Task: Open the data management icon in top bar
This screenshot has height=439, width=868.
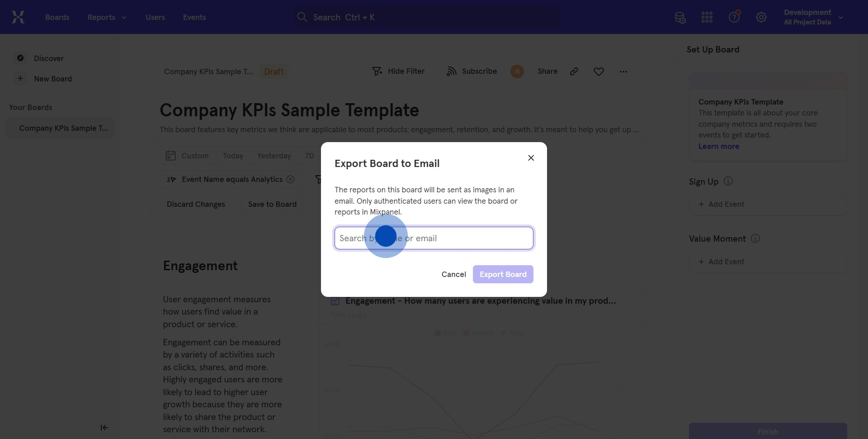Action: coord(680,18)
